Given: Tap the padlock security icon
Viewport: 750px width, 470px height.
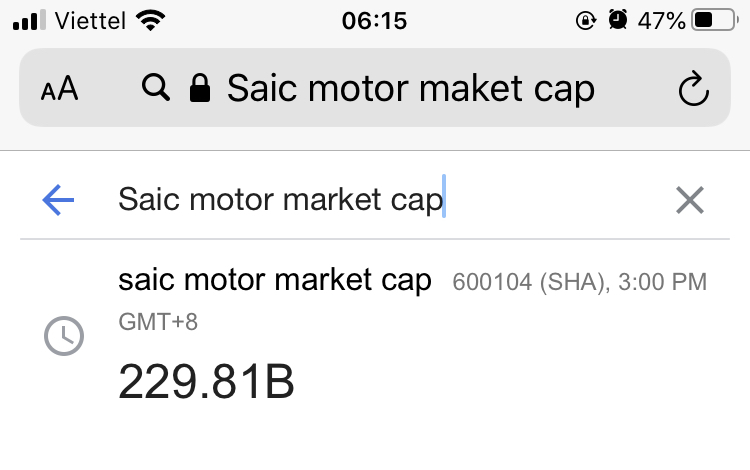Looking at the screenshot, I should coord(199,88).
